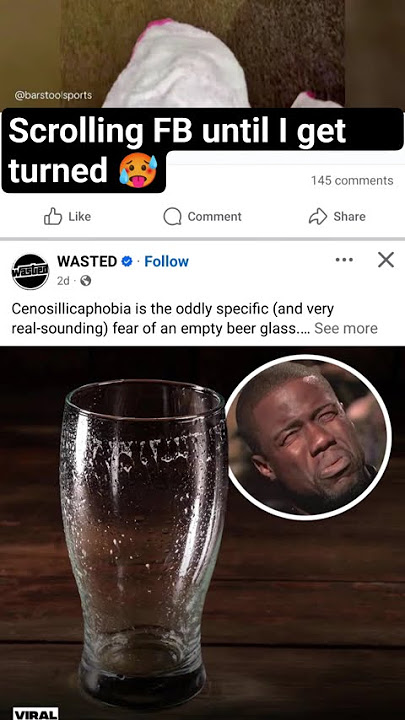The image size is (405, 720).
Task: Expand post text with See more
Action: pyautogui.click(x=346, y=328)
